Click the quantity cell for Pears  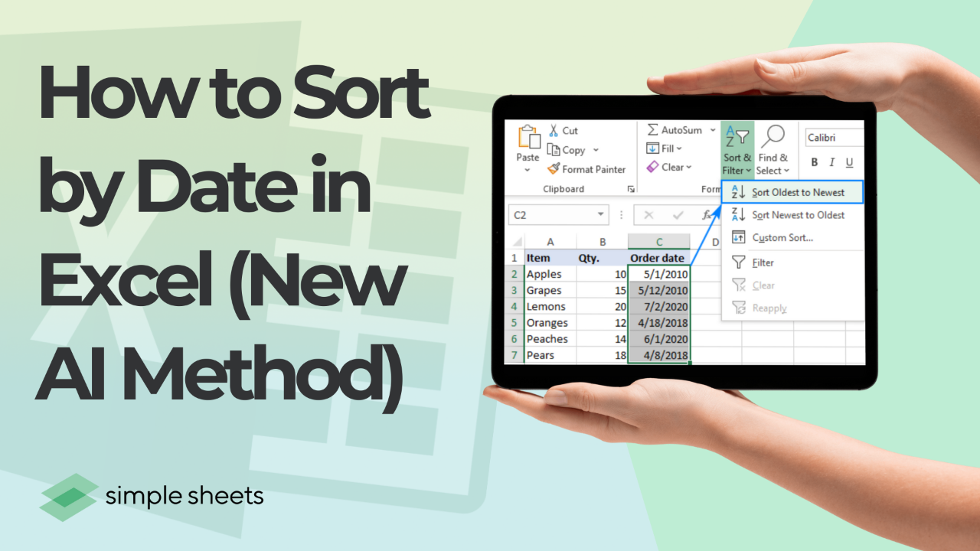[603, 355]
